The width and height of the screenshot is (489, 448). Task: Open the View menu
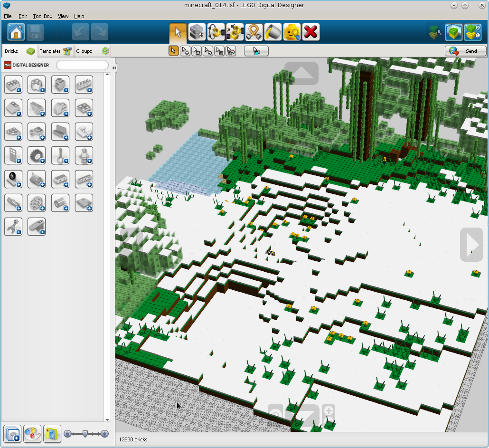(63, 16)
